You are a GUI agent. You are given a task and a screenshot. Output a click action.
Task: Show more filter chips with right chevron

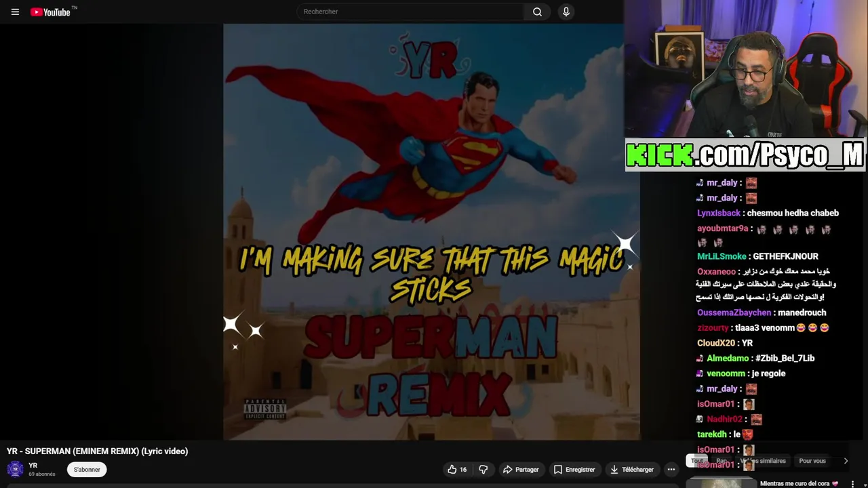click(x=846, y=461)
